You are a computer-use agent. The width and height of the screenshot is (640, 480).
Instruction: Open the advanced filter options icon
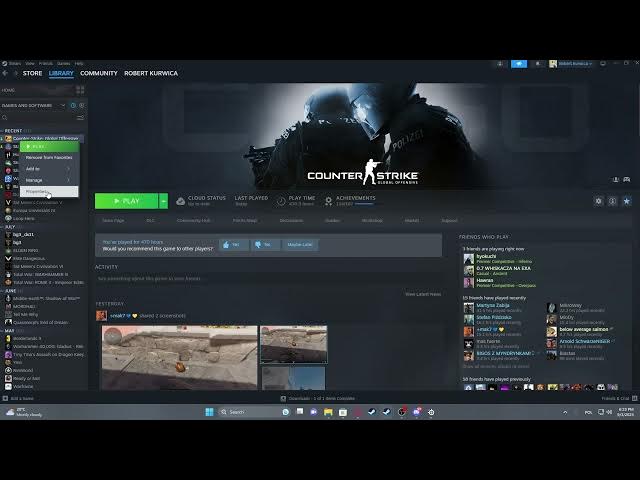(x=80, y=118)
